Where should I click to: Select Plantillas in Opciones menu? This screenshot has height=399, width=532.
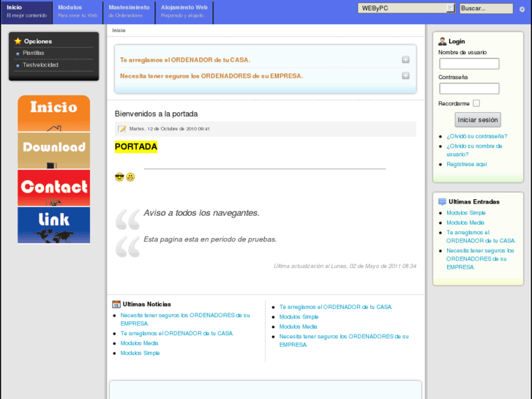[33, 53]
